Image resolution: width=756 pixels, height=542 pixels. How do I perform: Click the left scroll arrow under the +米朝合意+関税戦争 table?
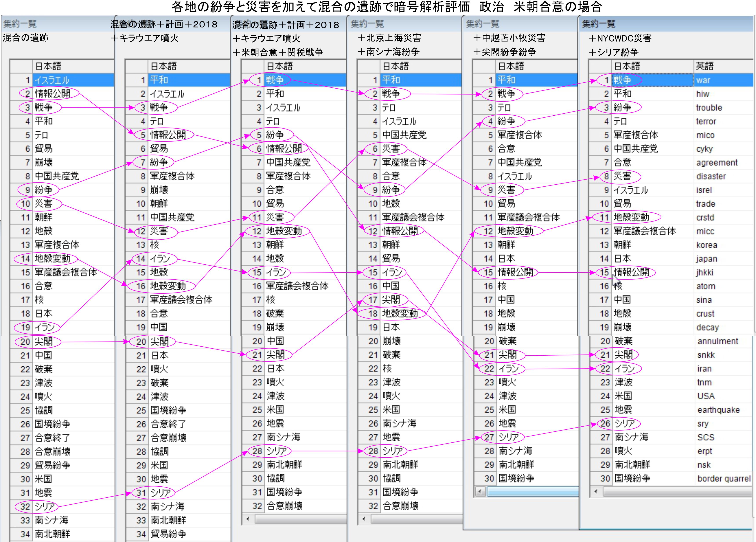[x=248, y=519]
